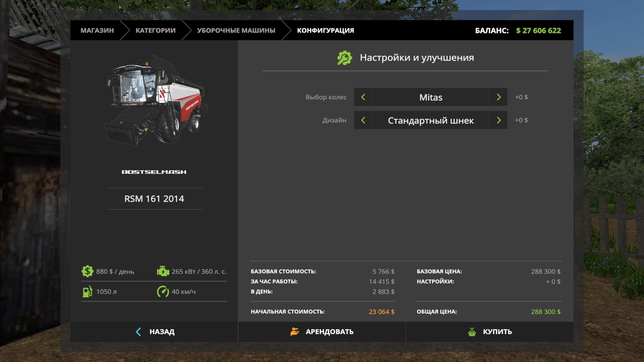Image resolution: width=644 pixels, height=362 pixels.
Task: Click the blue back arrow icon
Action: pyautogui.click(x=138, y=332)
